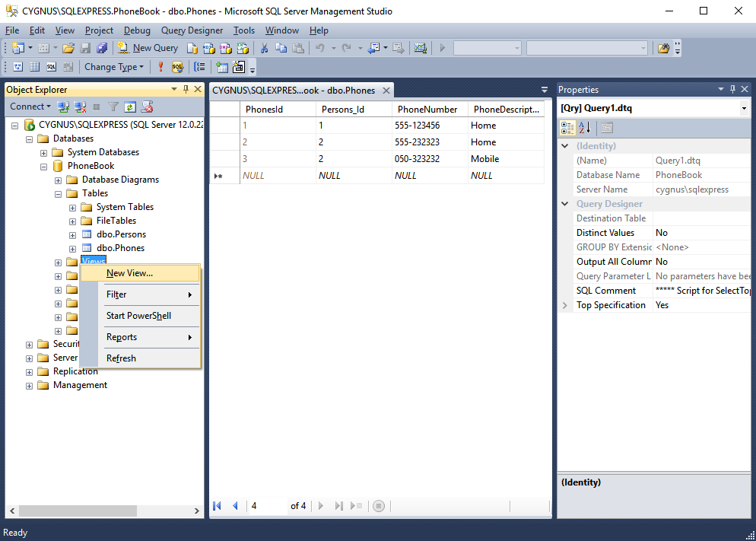The width and height of the screenshot is (756, 541).
Task: Click the Add Group By icon
Action: pos(199,67)
